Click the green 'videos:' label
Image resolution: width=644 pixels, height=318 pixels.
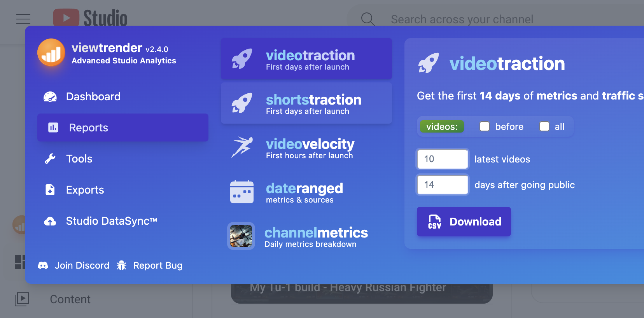point(442,127)
